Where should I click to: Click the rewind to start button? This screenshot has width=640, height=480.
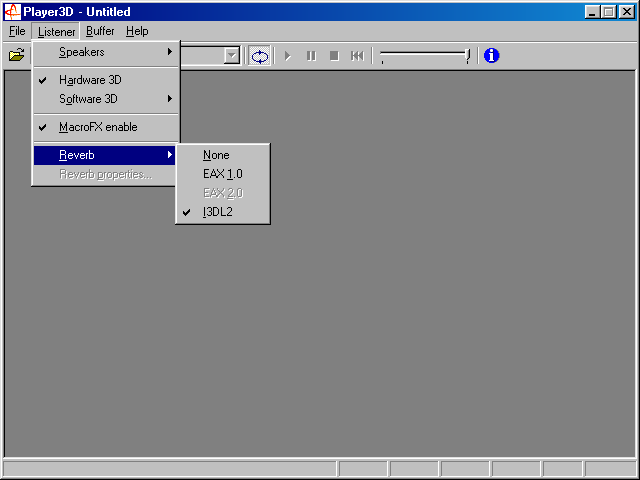[357, 56]
